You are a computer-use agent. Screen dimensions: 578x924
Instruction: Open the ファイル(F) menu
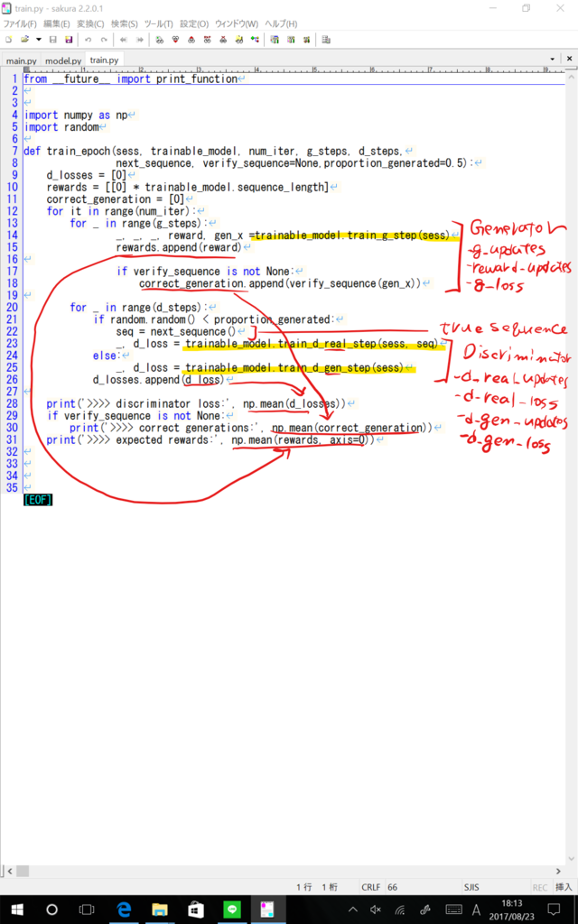pos(20,23)
